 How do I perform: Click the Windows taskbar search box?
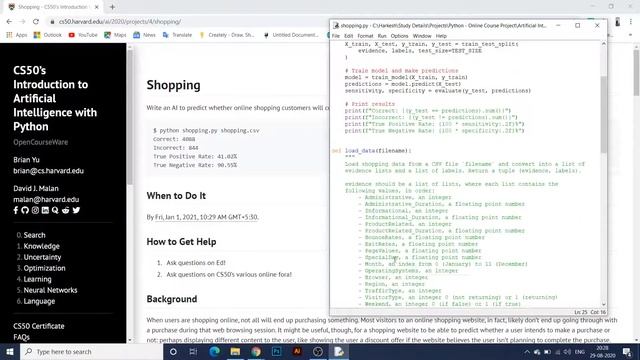coord(91,351)
